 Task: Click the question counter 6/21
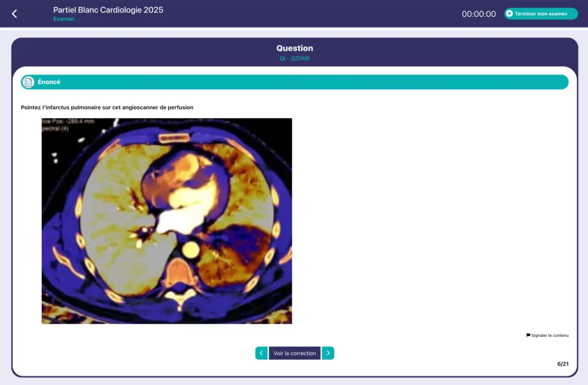pos(563,364)
